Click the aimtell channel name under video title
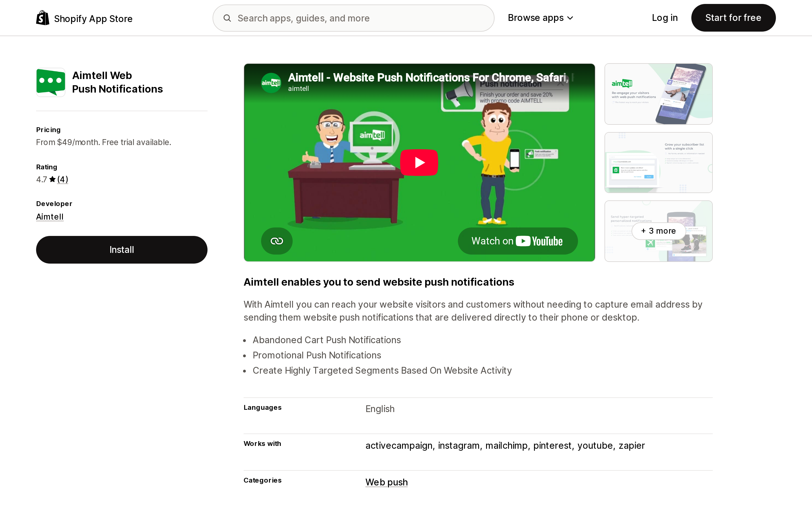The width and height of the screenshot is (812, 508). [x=298, y=89]
